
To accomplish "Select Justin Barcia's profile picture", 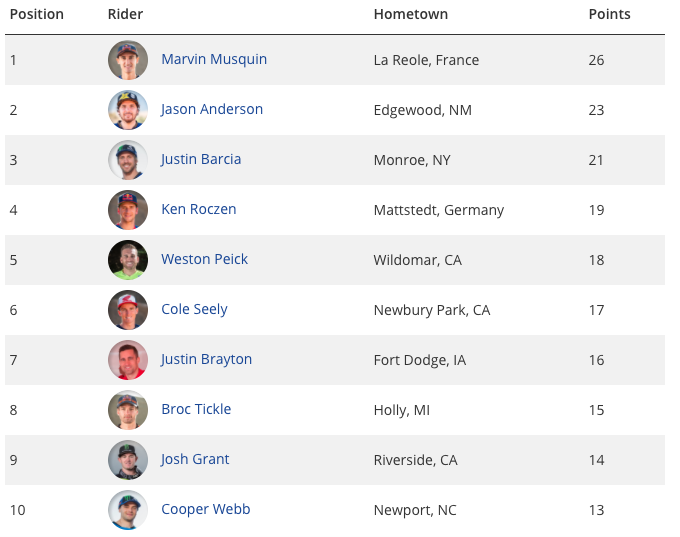I will (128, 160).
